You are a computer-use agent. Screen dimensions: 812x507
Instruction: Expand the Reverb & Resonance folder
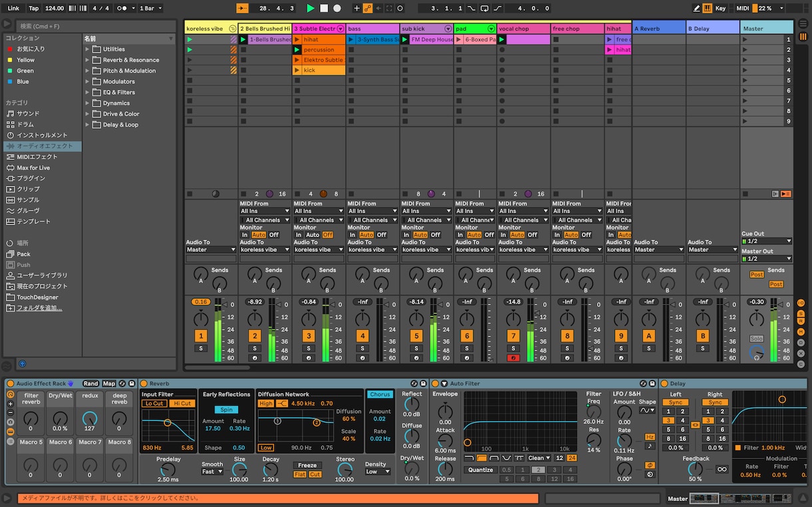[x=87, y=60]
